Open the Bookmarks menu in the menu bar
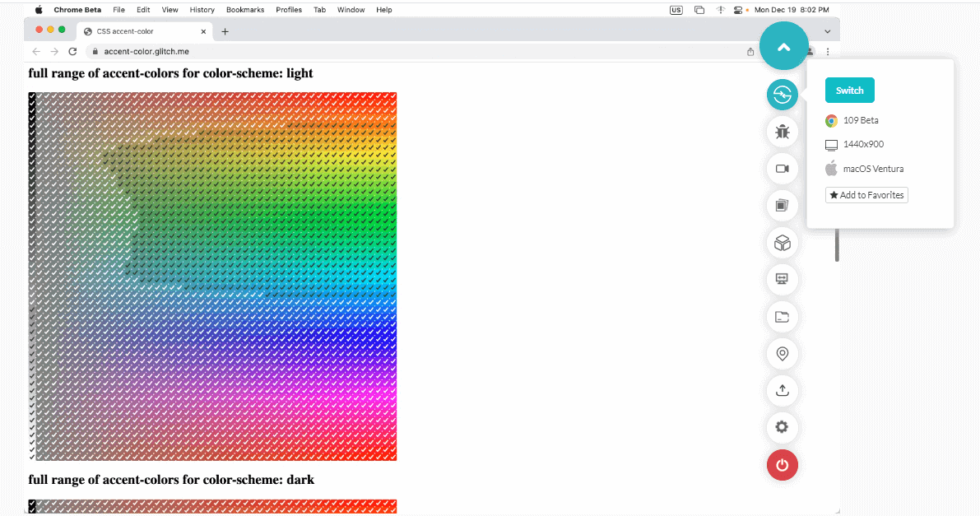This screenshot has width=980, height=516. point(244,10)
